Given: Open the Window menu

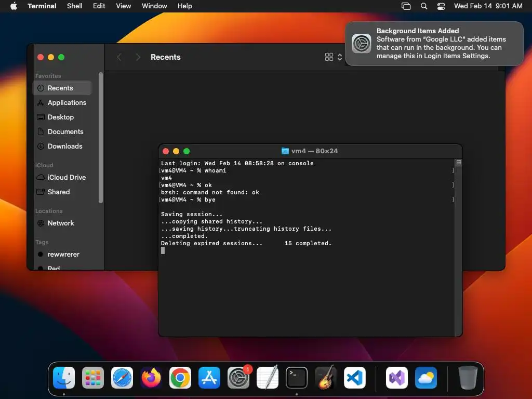Looking at the screenshot, I should (x=154, y=6).
